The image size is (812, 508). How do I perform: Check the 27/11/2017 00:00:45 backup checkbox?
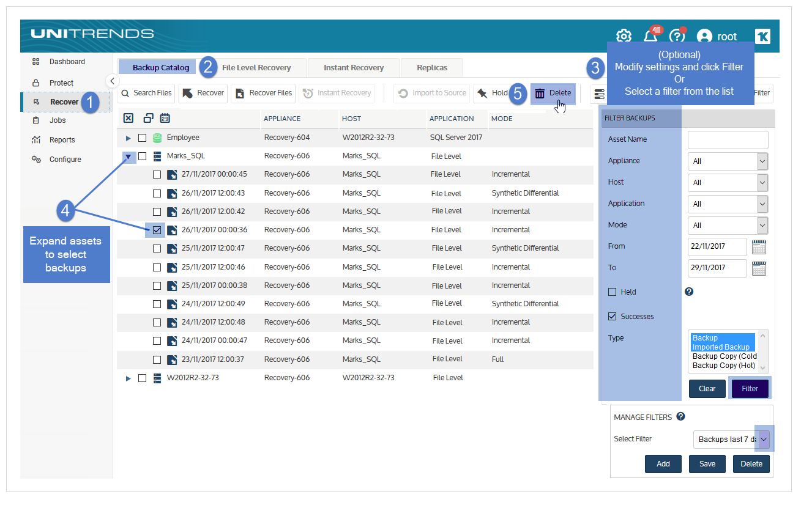point(157,174)
